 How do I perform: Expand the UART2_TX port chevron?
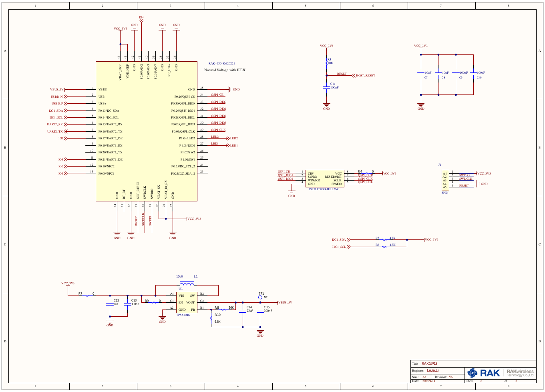pyautogui.click(x=65, y=131)
